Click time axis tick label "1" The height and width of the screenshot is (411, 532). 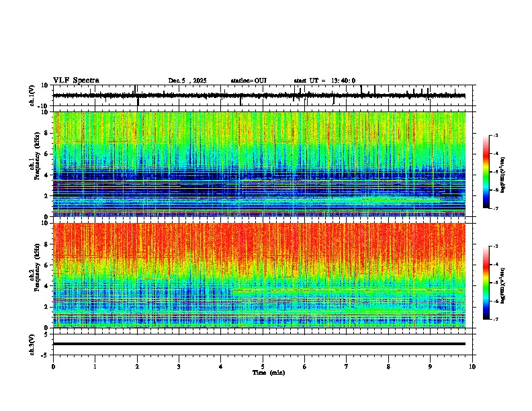[x=95, y=367]
